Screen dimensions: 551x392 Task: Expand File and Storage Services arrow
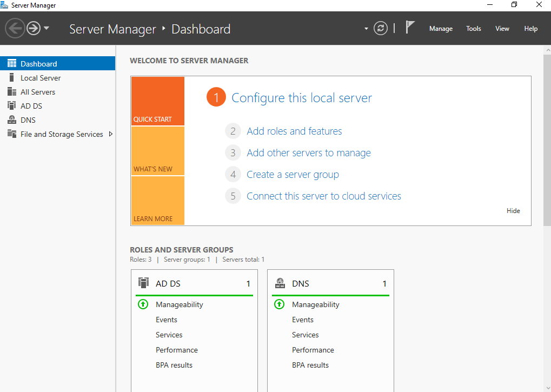coord(111,134)
